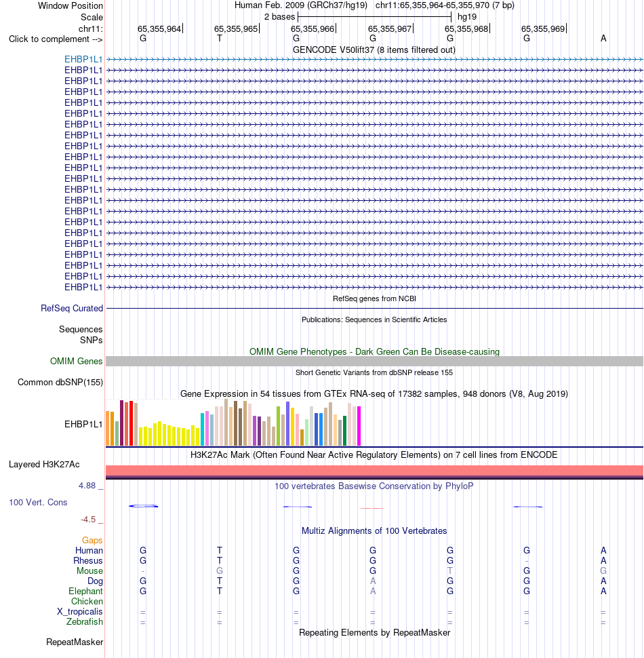644x658 pixels.
Task: Click the Common dbSNP(155) track label
Action: click(60, 382)
